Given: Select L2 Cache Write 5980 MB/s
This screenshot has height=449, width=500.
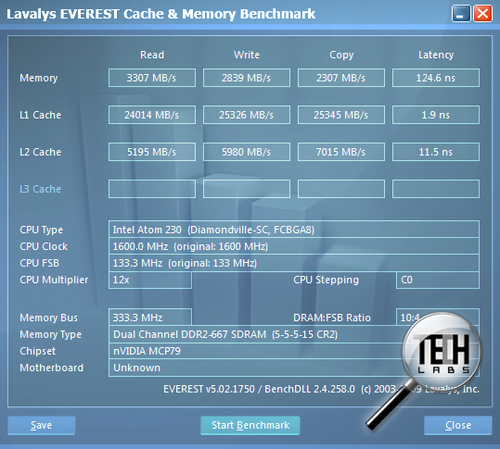Looking at the screenshot, I should click(247, 152).
